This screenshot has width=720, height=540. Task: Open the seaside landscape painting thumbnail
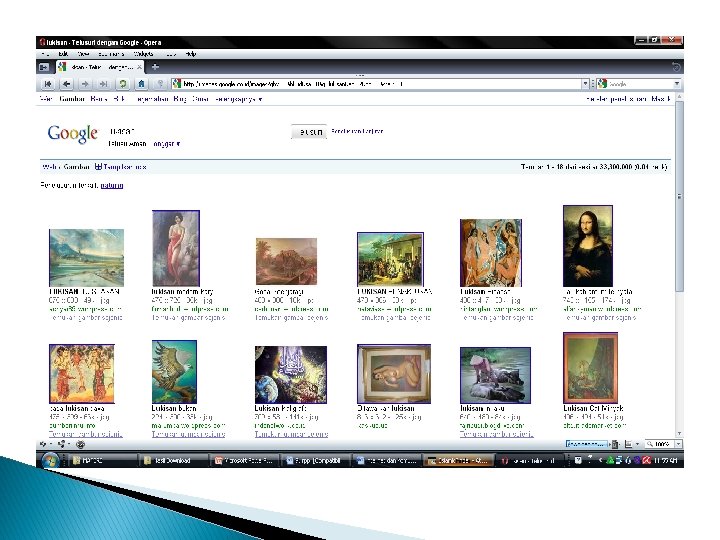86,258
